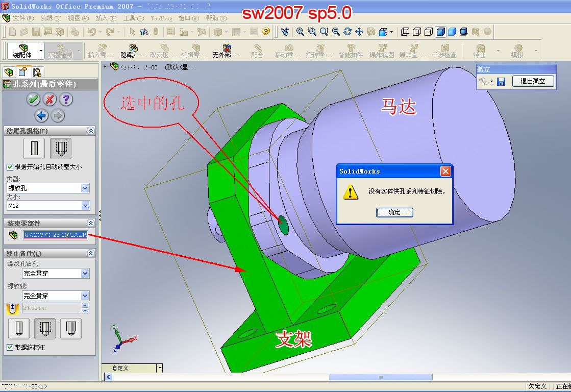Activate the Zoom to Area icon

pyautogui.click(x=312, y=32)
